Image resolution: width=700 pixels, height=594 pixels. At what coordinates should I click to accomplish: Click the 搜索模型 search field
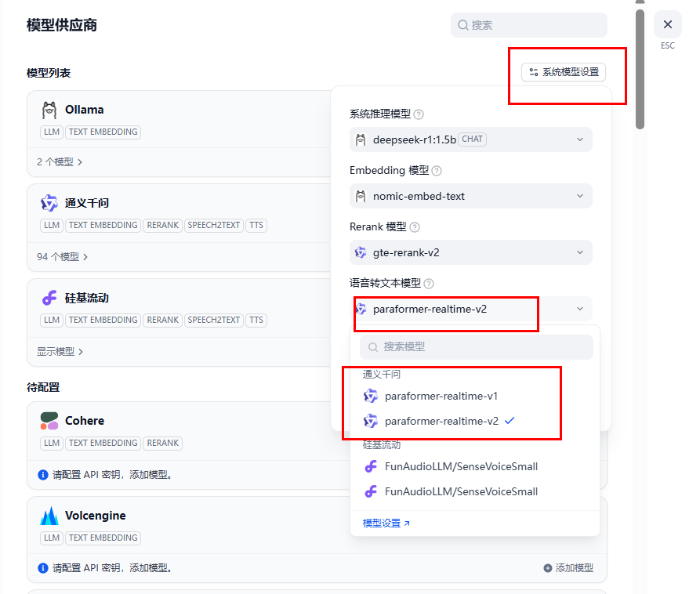pos(477,346)
